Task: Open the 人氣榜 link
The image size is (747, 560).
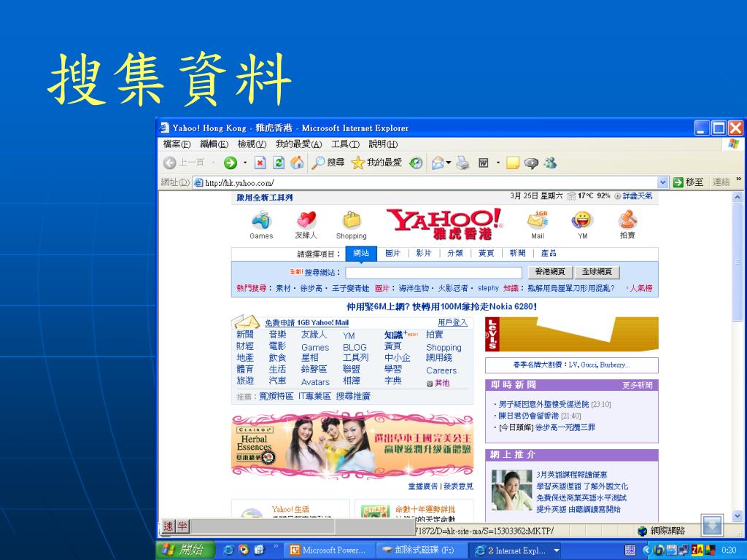Action: click(640, 288)
